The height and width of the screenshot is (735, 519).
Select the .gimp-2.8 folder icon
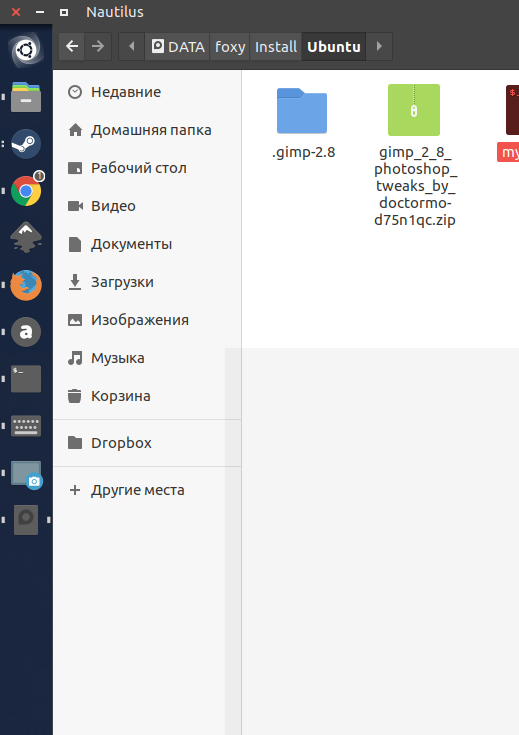tap(302, 111)
